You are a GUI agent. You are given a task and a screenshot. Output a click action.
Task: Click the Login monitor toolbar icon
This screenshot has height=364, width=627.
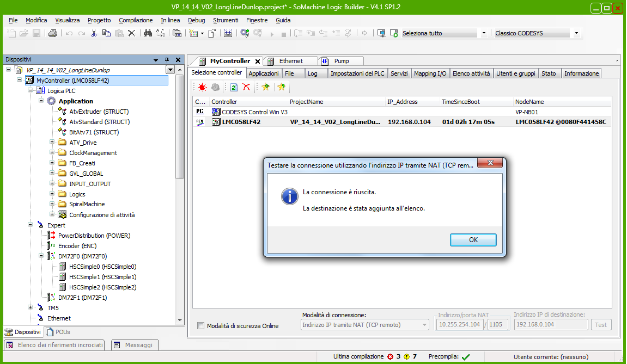point(381,34)
